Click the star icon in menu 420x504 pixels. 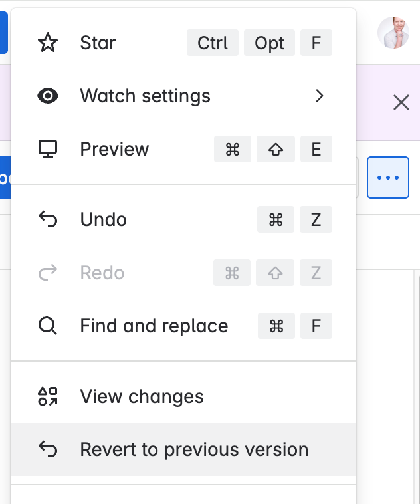48,43
